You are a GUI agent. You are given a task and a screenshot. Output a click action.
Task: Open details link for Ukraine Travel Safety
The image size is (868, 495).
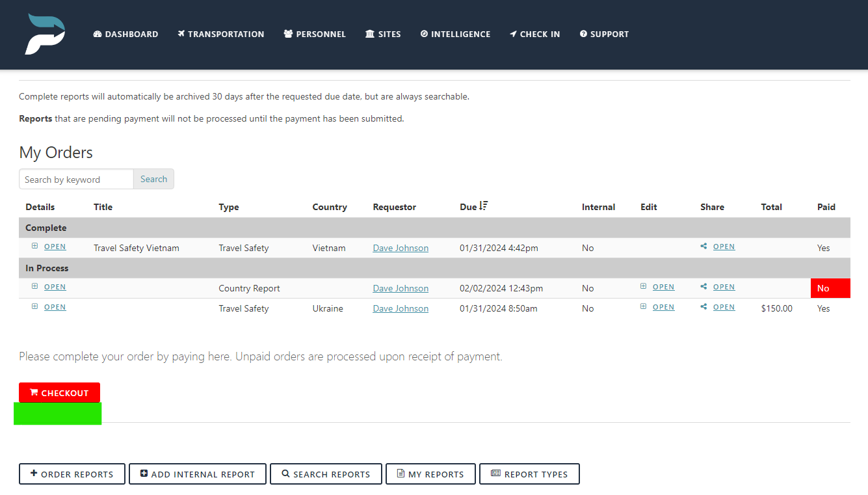click(55, 307)
